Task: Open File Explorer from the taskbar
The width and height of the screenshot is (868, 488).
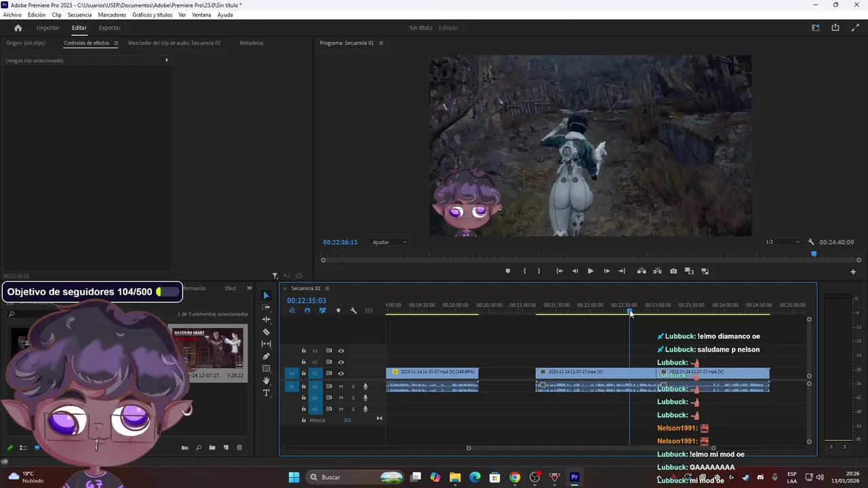Action: [455, 477]
